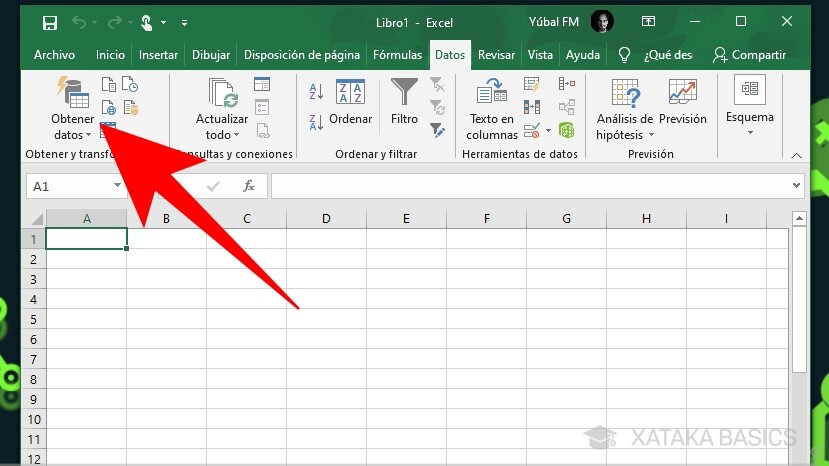This screenshot has height=466, width=829.
Task: Show Consultas y conexiones pane icon
Action: pos(262,85)
